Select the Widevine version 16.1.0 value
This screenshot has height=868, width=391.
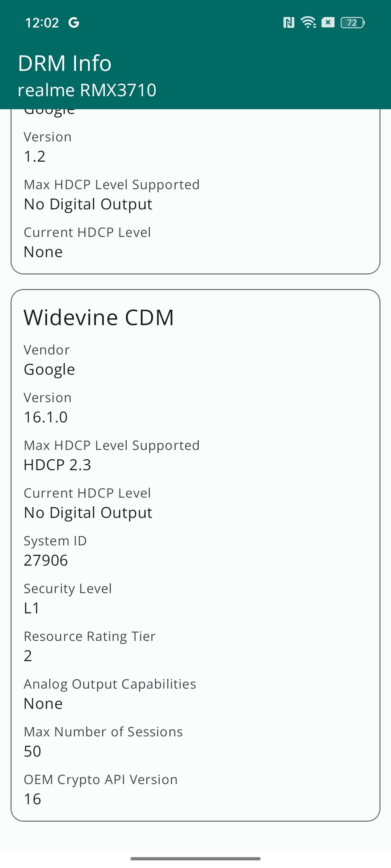tap(46, 417)
